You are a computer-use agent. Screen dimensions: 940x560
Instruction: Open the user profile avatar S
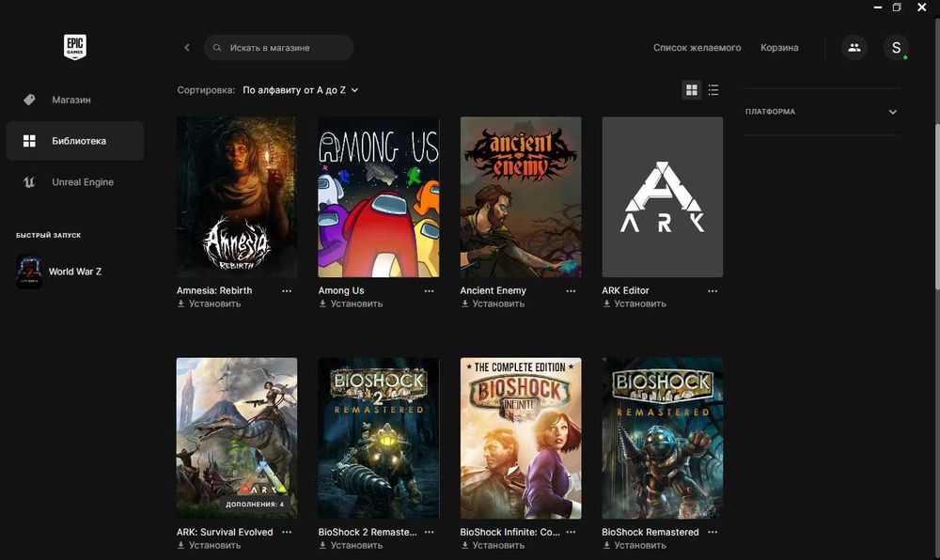[896, 47]
